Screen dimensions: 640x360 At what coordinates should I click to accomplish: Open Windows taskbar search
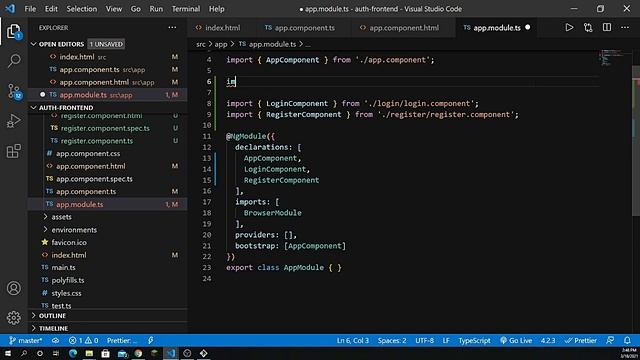tap(24, 353)
